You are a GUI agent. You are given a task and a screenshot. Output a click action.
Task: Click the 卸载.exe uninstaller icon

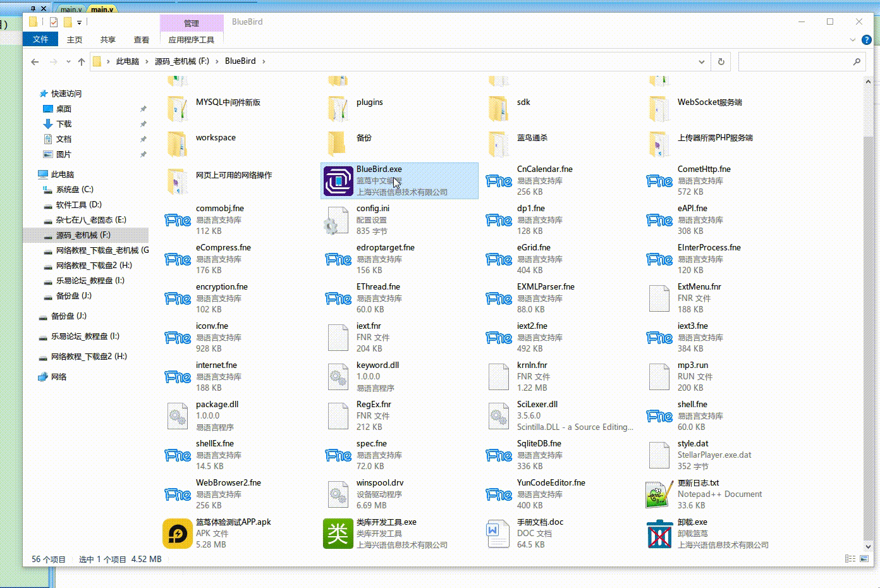pos(659,534)
